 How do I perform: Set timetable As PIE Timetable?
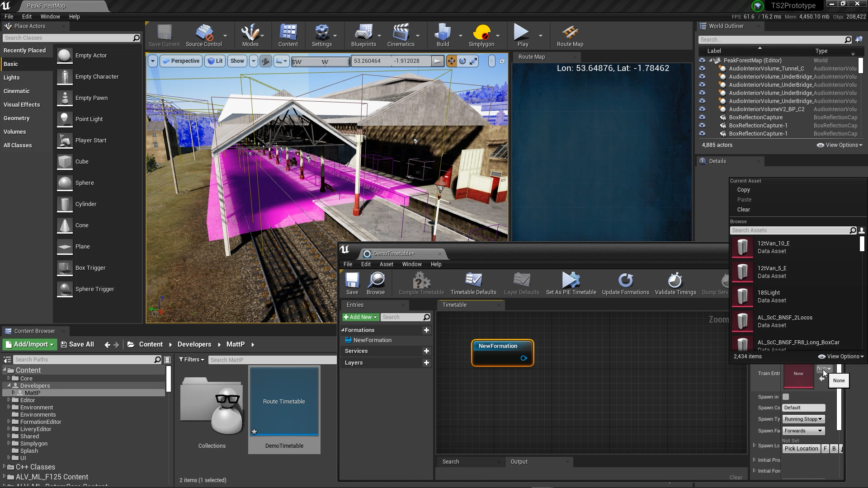point(571,283)
